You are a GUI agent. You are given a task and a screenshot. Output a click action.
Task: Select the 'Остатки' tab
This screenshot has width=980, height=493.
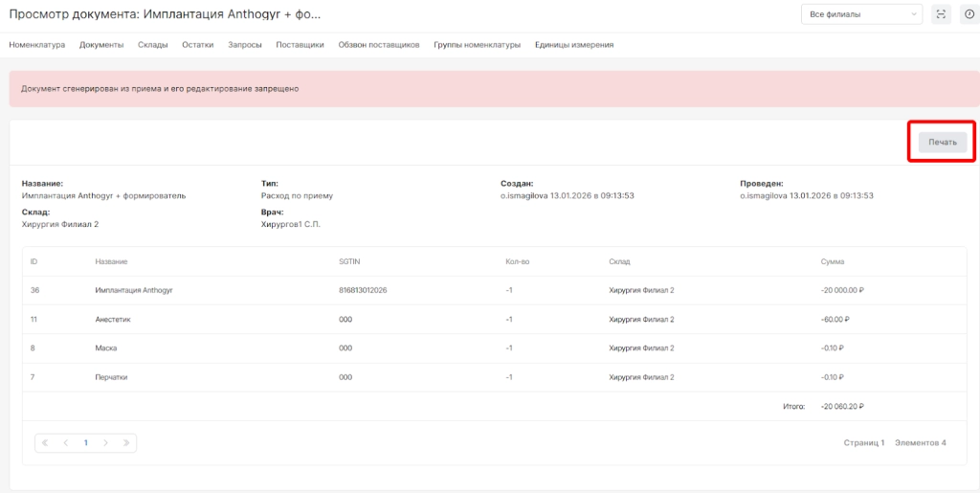pos(197,45)
